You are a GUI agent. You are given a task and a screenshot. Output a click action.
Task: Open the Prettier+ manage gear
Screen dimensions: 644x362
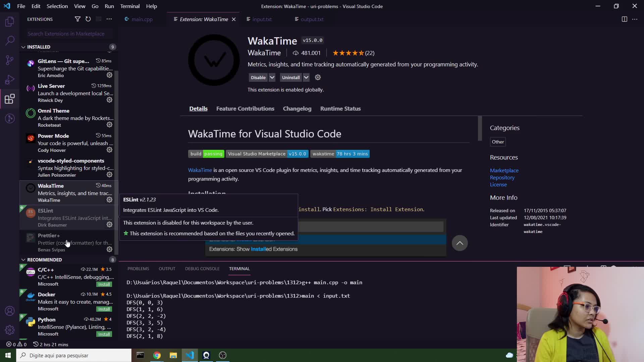[109, 249]
